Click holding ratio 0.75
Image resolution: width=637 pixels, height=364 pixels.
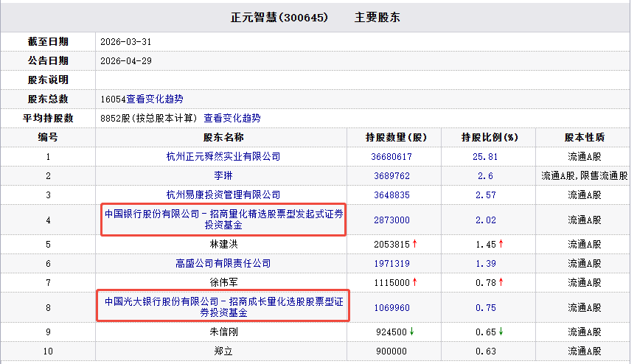tap(486, 307)
